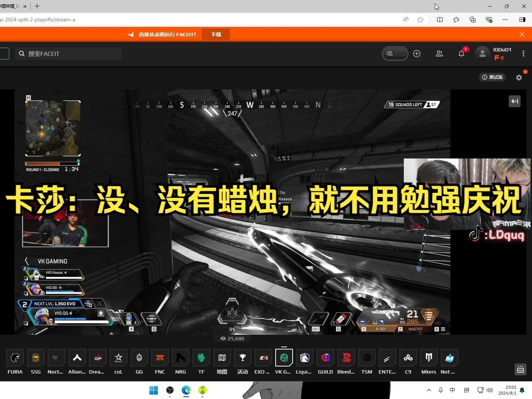Click the microphone tray icon
This screenshot has width=532, height=399.
[x=441, y=390]
